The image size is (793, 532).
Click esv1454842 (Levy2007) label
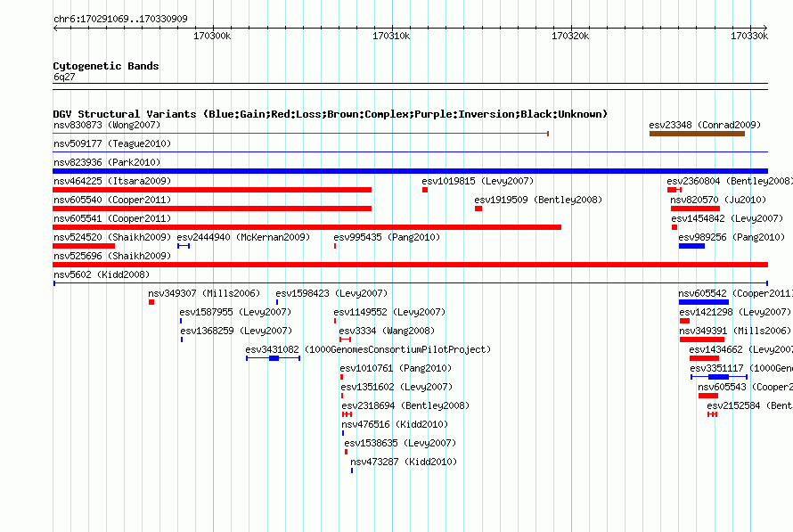(x=727, y=218)
